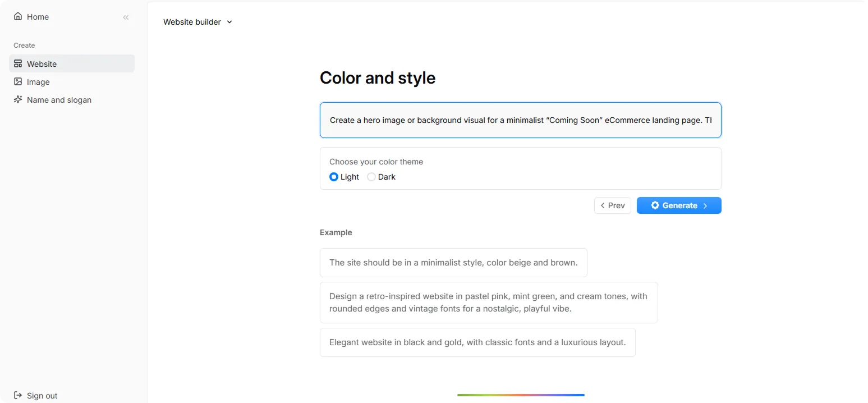Pick the retro-inspired pastel pink example
This screenshot has width=868, height=403.
tap(489, 303)
